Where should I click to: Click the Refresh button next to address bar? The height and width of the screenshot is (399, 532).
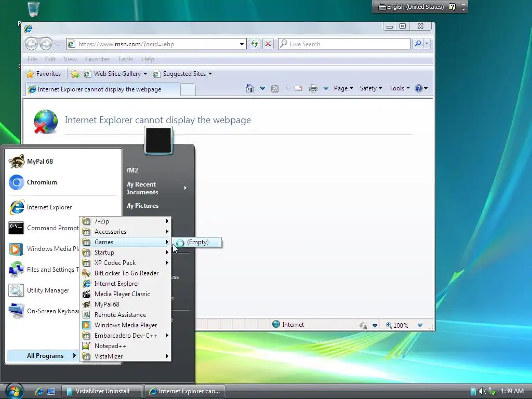(x=255, y=44)
